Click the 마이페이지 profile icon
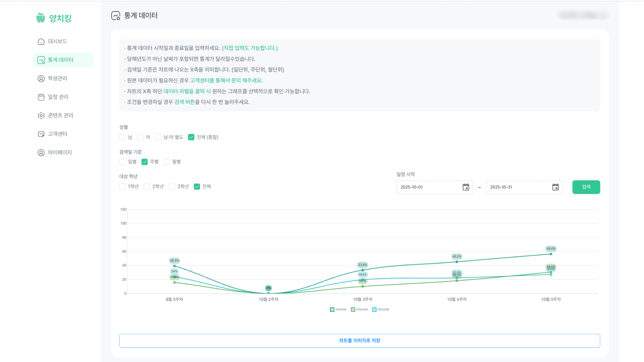 [41, 153]
